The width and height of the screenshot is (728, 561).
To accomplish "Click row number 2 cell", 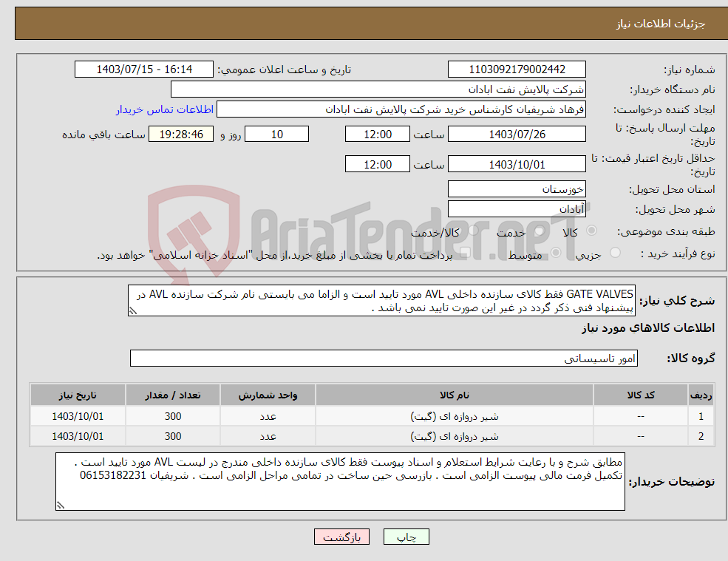I will point(701,437).
